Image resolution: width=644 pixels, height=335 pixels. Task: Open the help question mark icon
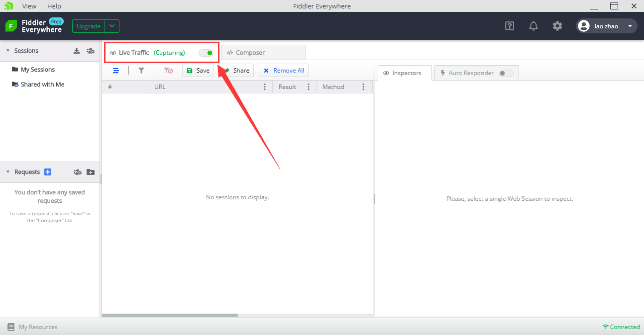pos(510,26)
